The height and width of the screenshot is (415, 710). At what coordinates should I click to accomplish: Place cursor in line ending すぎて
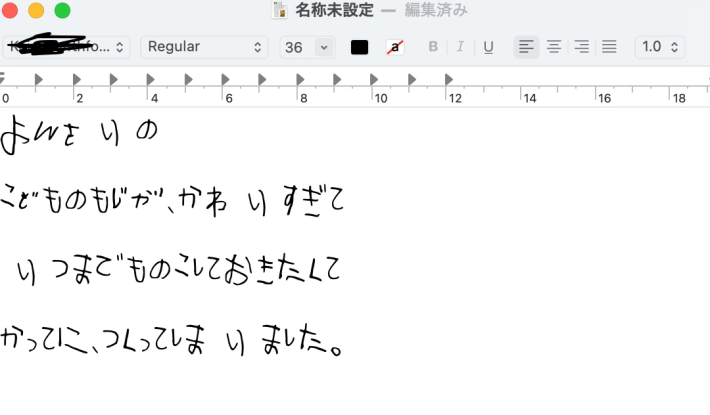[x=173, y=200]
